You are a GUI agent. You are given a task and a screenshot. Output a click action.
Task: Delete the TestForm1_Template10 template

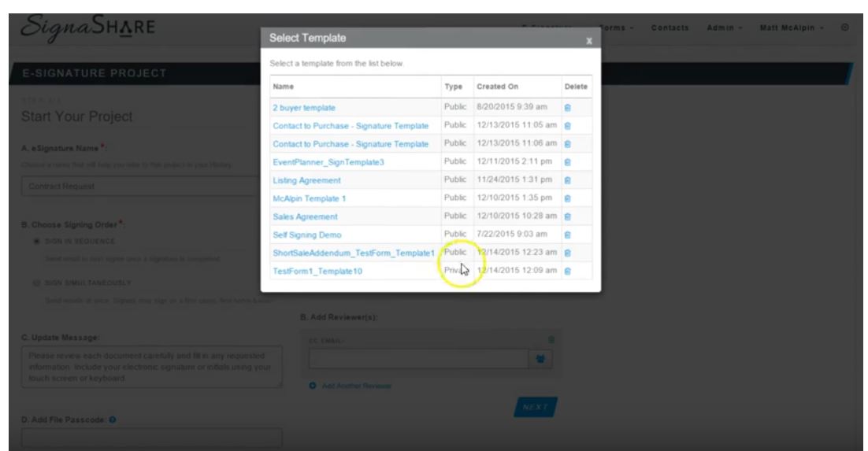(567, 272)
